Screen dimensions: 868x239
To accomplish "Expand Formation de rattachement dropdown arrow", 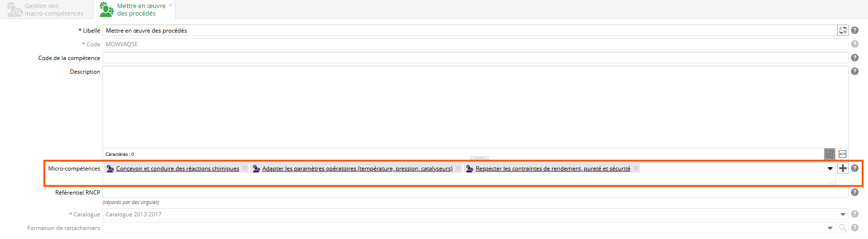I will 830,228.
